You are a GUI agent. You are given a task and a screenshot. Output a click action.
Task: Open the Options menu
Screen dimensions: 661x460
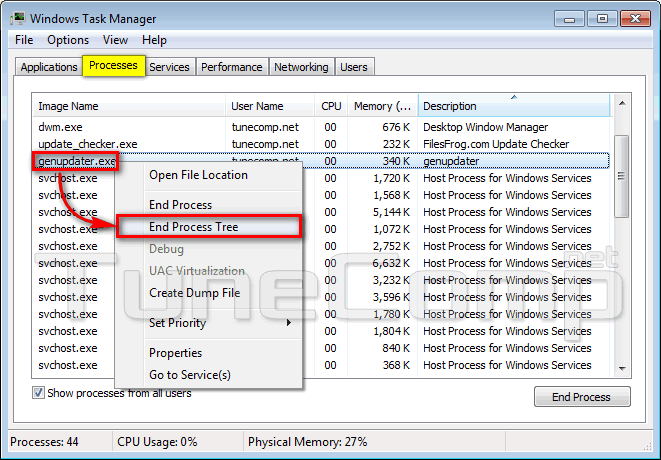[68, 40]
